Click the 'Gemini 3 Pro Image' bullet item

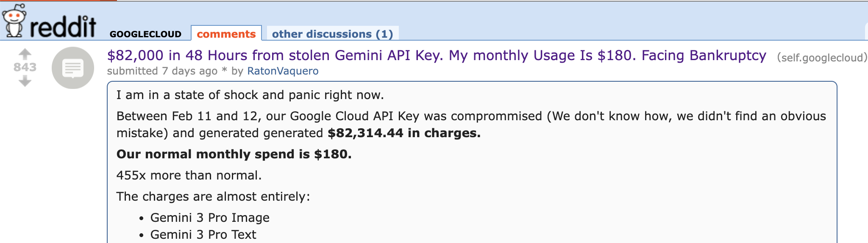pyautogui.click(x=210, y=218)
